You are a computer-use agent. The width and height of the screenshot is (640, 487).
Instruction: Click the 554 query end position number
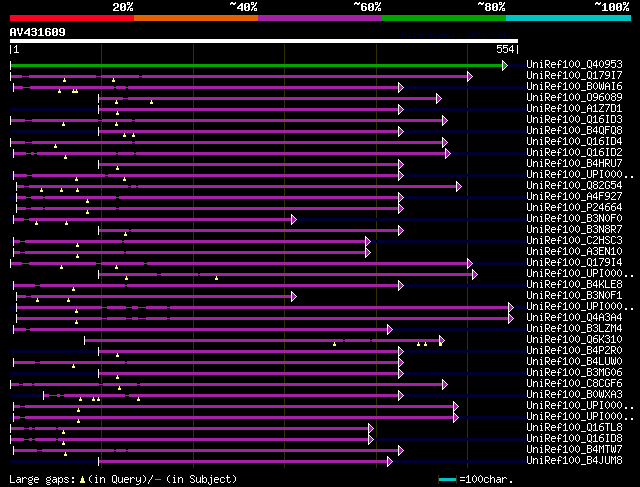click(505, 49)
